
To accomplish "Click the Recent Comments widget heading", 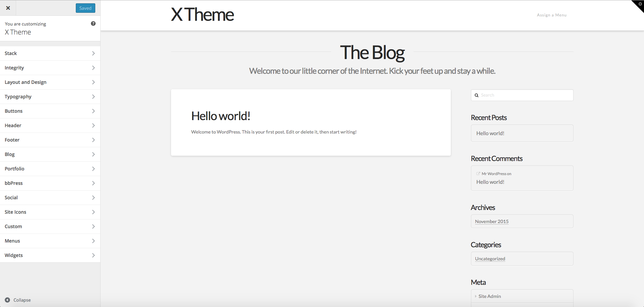I will tap(497, 159).
